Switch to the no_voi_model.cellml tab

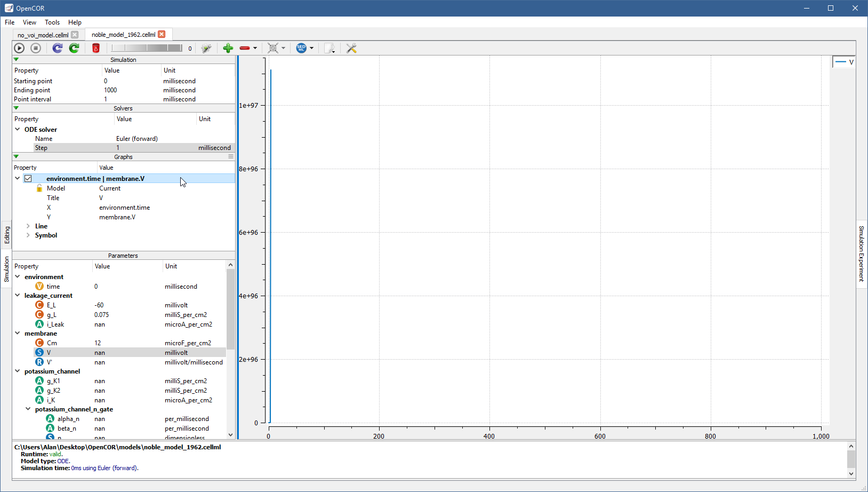pyautogui.click(x=43, y=35)
